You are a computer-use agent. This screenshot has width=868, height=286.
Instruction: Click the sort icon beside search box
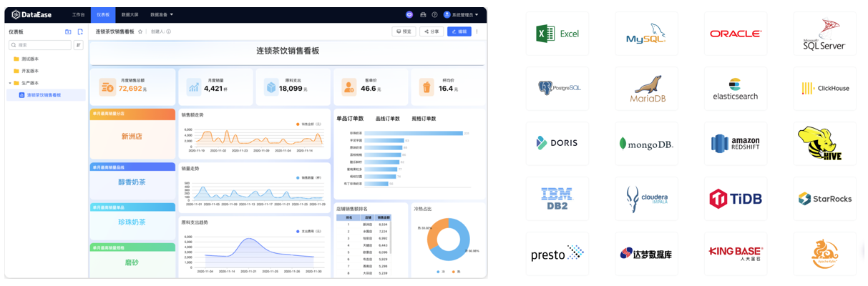pos(79,45)
